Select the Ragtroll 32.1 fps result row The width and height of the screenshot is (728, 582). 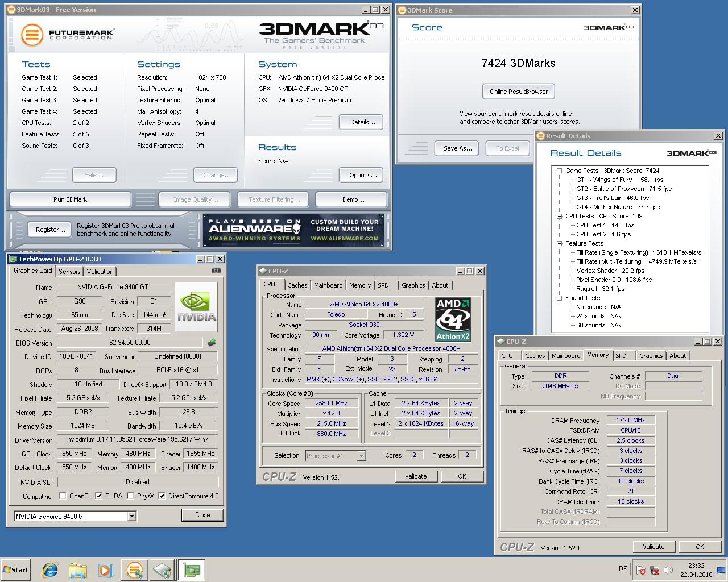tap(600, 289)
